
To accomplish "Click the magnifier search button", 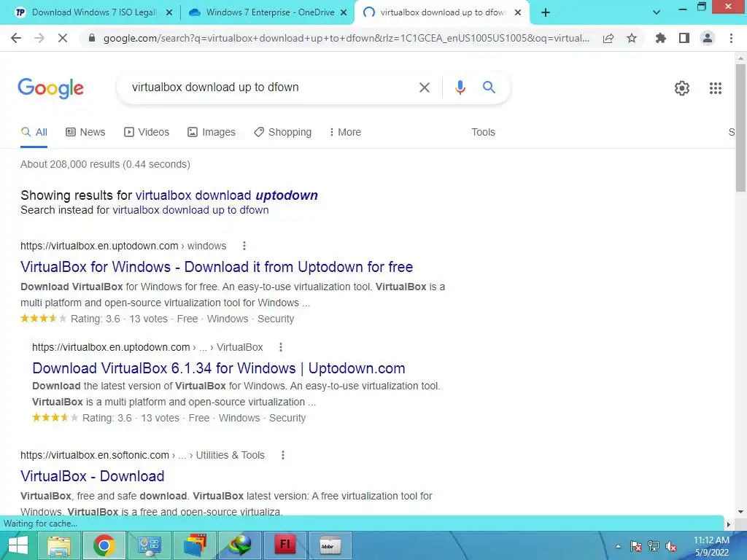I will click(x=489, y=87).
